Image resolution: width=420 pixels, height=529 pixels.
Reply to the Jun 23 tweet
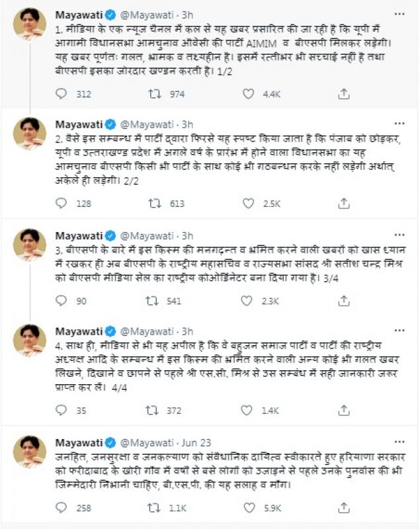(x=62, y=507)
